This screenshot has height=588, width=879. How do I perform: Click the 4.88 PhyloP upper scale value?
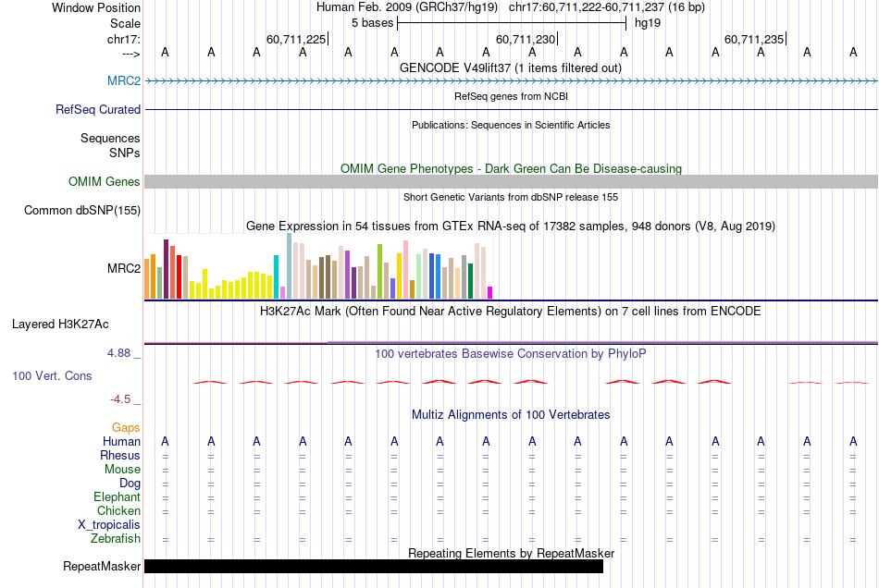point(118,353)
